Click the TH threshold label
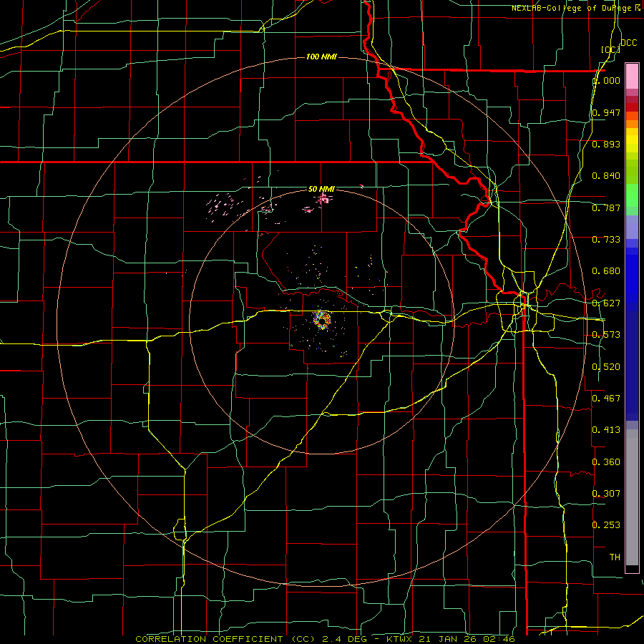Image resolution: width=644 pixels, height=644 pixels. [x=615, y=557]
